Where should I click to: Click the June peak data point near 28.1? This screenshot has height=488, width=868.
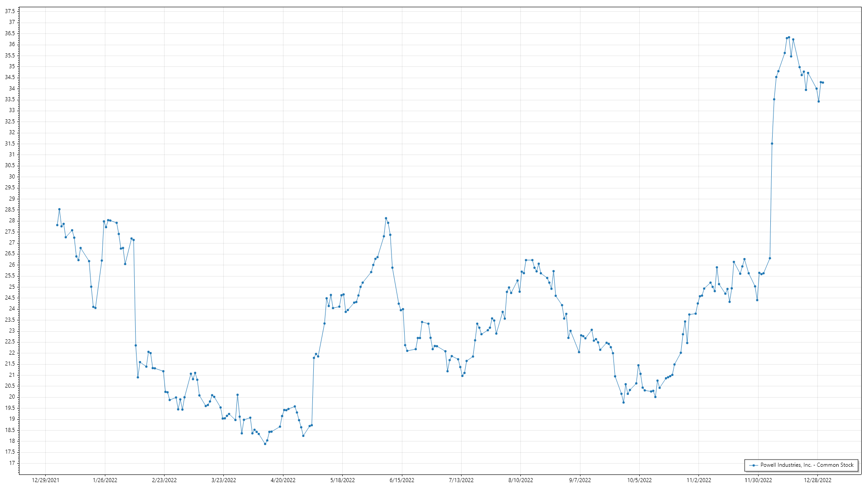386,218
